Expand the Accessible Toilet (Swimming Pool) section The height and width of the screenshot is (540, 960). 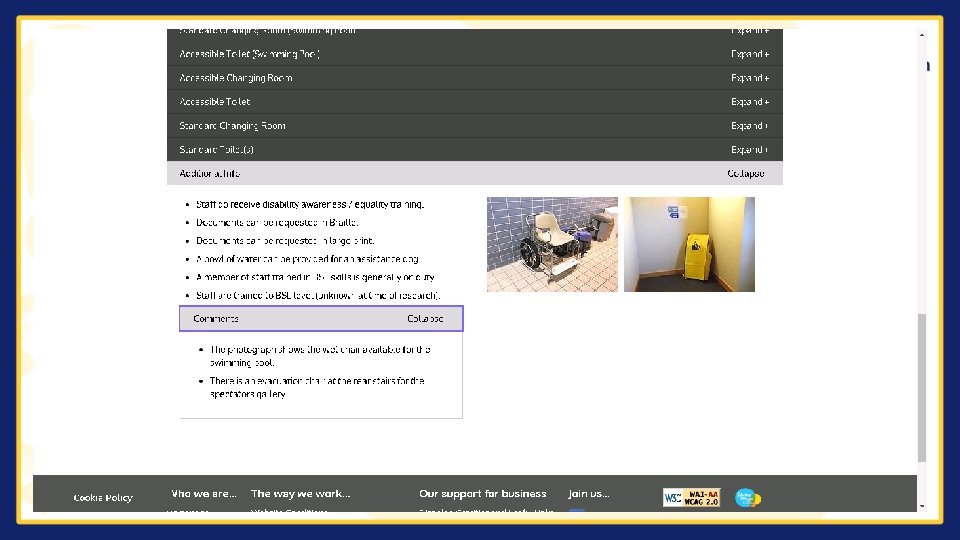474,54
